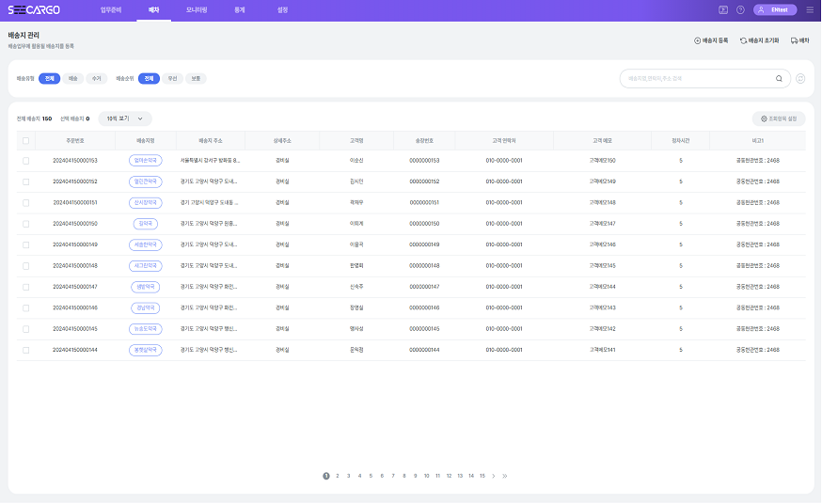The width and height of the screenshot is (822, 504).
Task: Open the console icon in the header
Action: [x=723, y=9]
